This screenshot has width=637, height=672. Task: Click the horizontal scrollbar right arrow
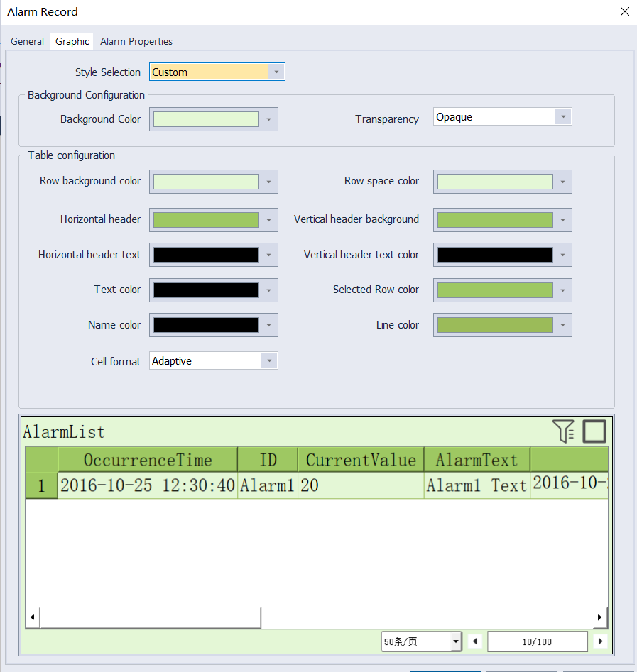tap(599, 617)
